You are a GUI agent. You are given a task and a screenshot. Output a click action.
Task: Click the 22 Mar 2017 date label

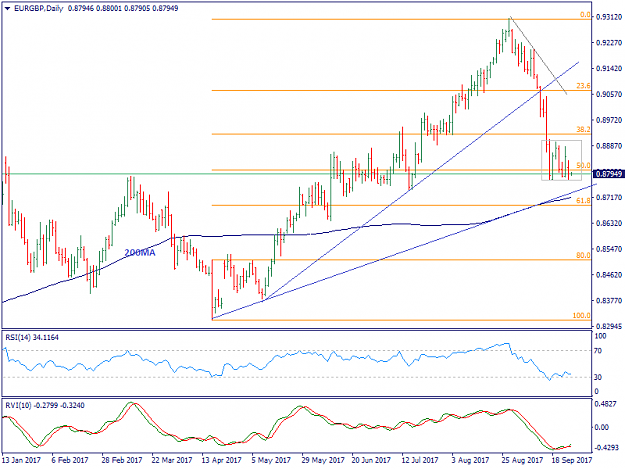click(x=172, y=460)
